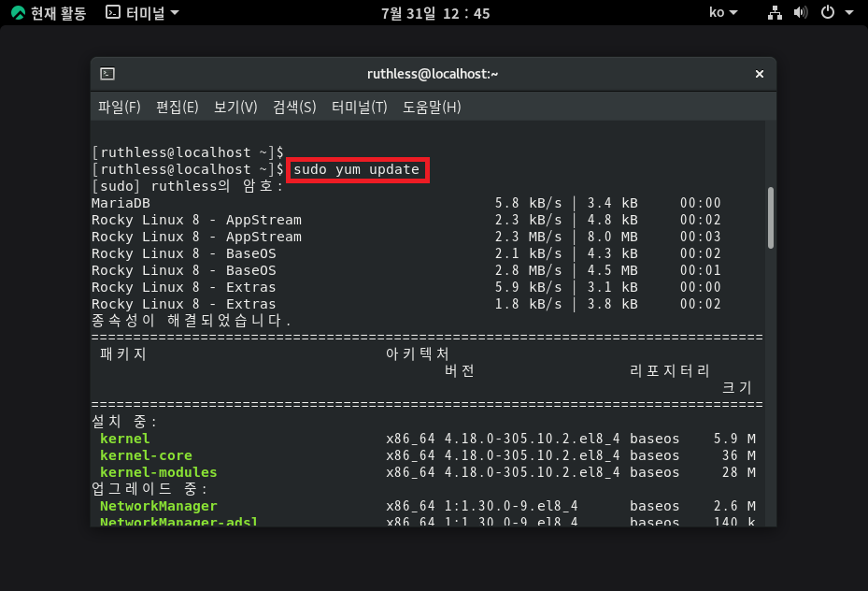Click the '[sudo] ruthless의 암호:' prompt line

[188, 186]
